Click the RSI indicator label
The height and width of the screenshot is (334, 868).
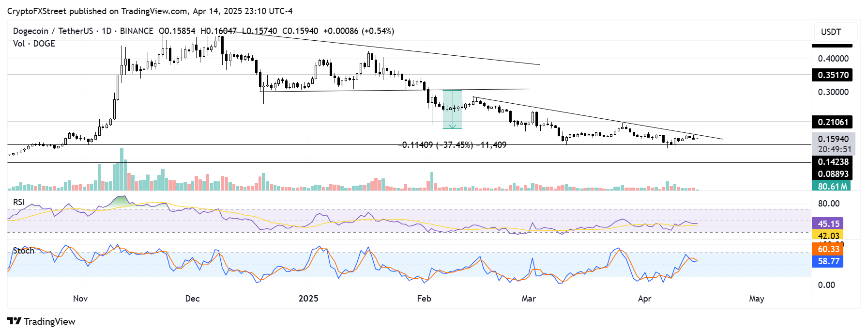(19, 202)
